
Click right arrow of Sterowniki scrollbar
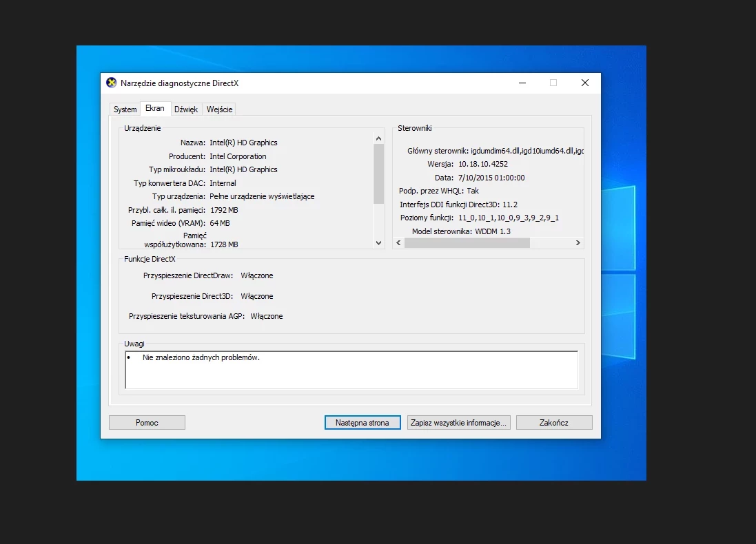click(578, 242)
